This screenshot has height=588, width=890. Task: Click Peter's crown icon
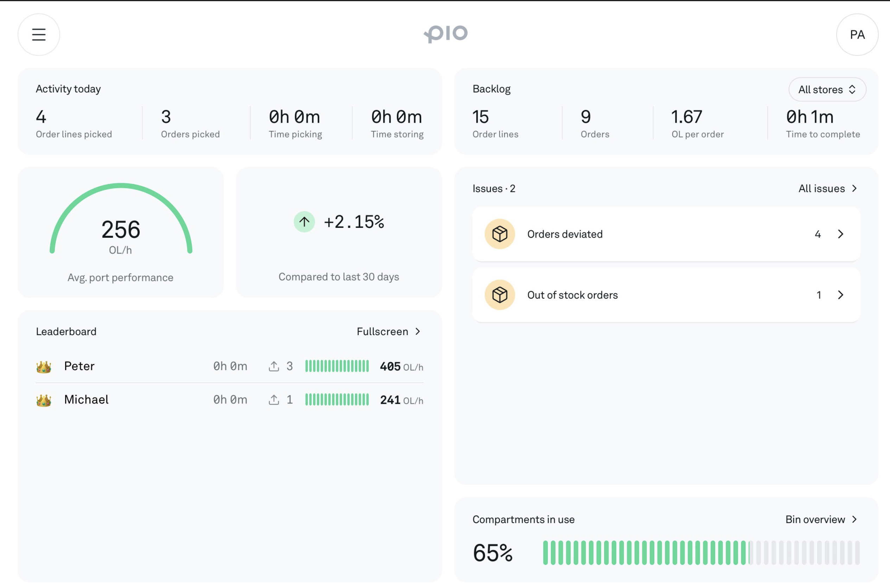pyautogui.click(x=44, y=367)
